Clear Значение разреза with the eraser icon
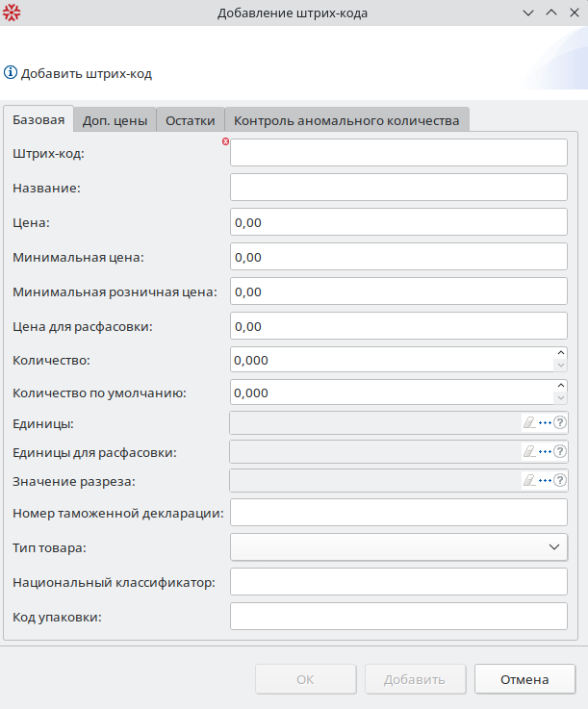This screenshot has height=709, width=588. 527,480
